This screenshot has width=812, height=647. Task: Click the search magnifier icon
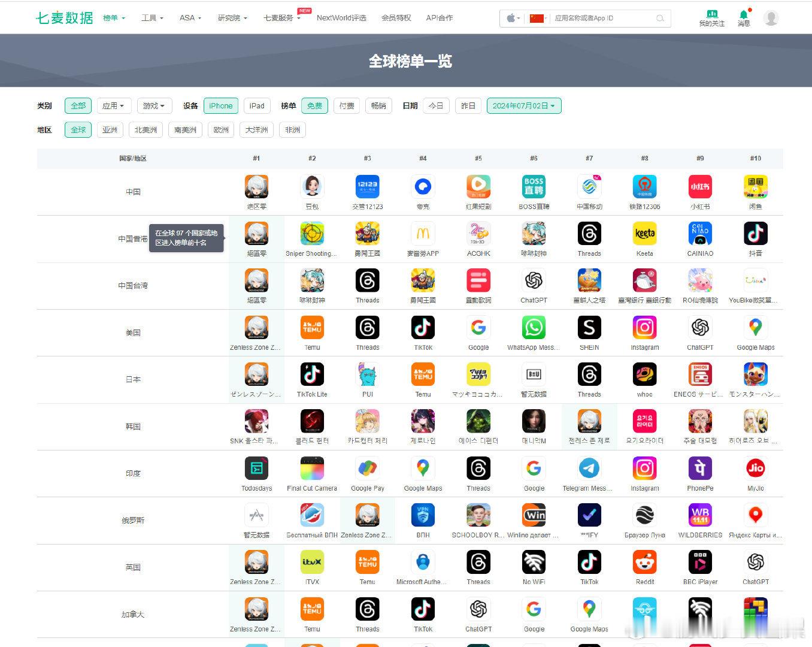click(660, 18)
